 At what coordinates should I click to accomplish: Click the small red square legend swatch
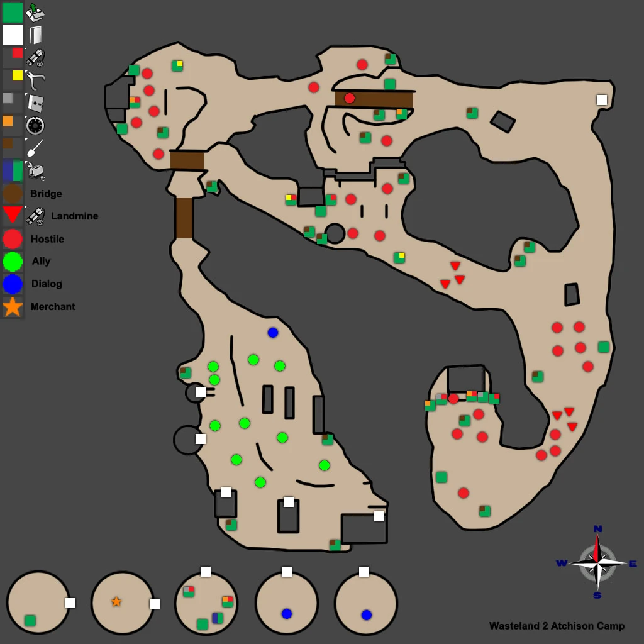pyautogui.click(x=17, y=53)
